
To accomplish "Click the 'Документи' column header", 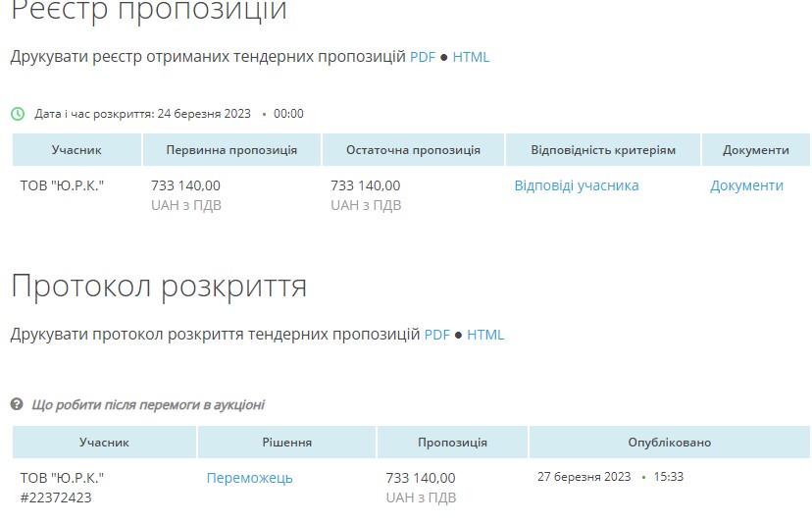I will click(755, 150).
